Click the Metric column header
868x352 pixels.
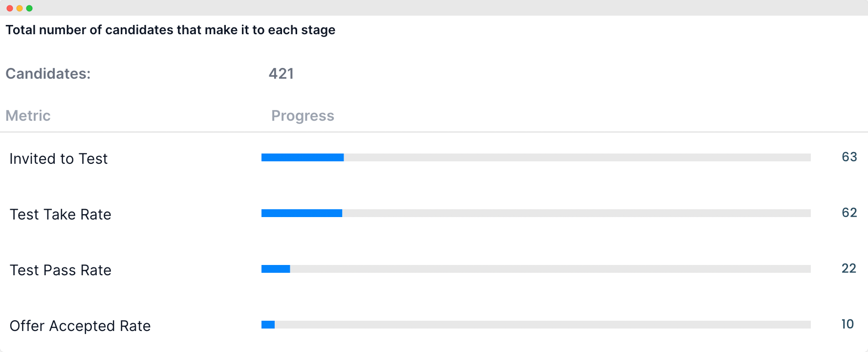[x=28, y=116]
